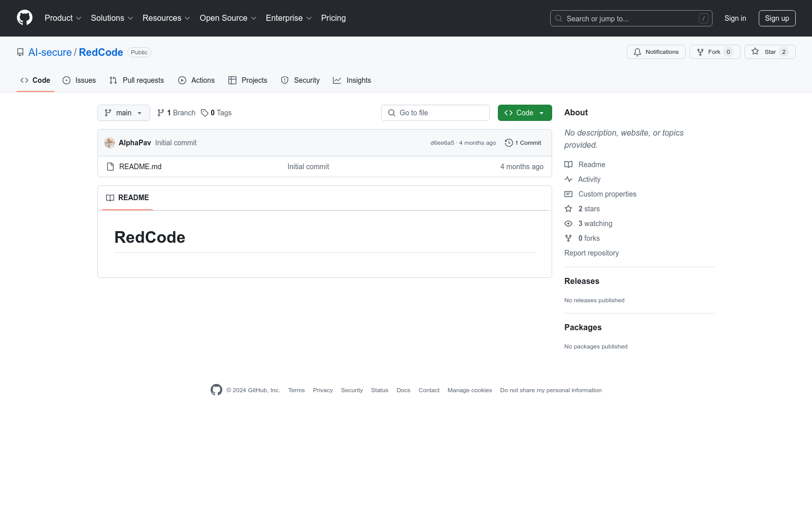The image size is (812, 508).
Task: Go to Pricing page
Action: tap(333, 18)
